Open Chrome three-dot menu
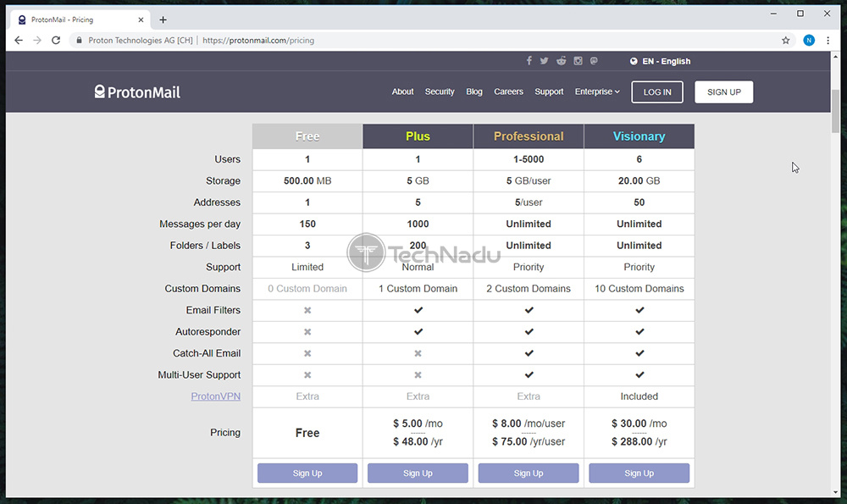The image size is (847, 504). (x=828, y=40)
